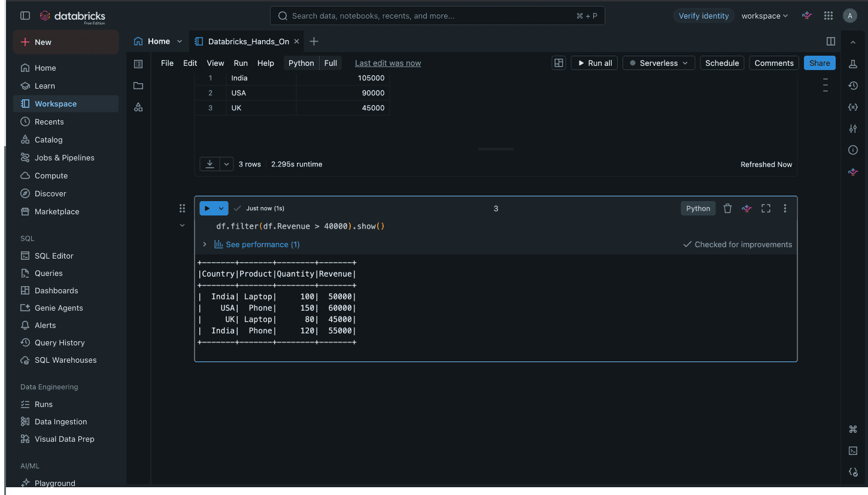
Task: Click the search data and notebooks field
Action: pyautogui.click(x=438, y=16)
